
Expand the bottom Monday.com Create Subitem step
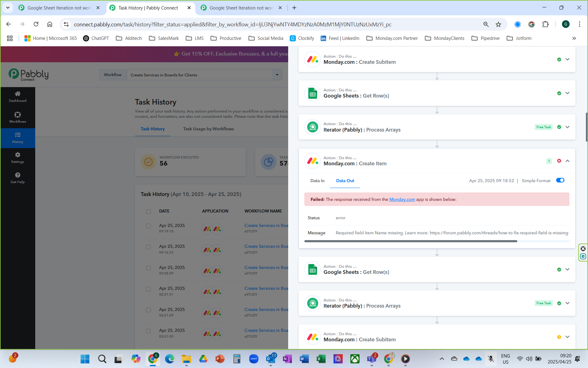coord(567,337)
